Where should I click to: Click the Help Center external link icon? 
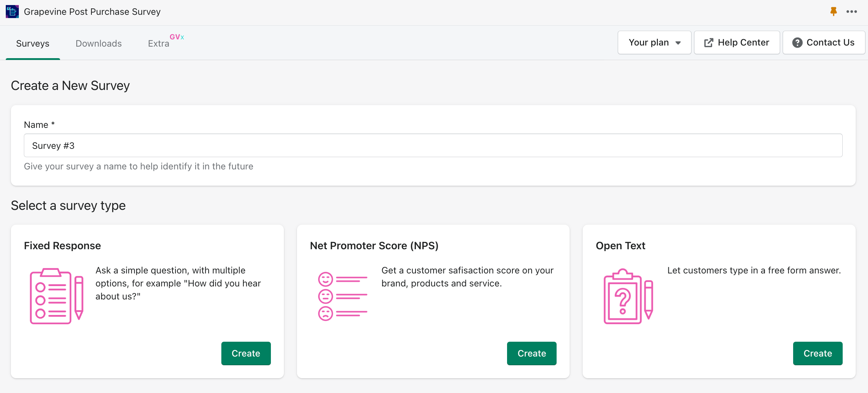click(x=709, y=43)
